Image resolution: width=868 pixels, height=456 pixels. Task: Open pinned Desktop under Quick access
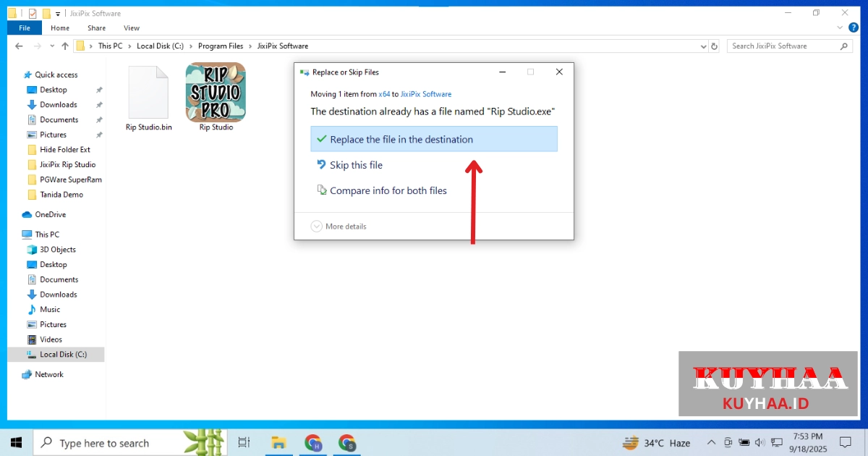[x=54, y=90]
